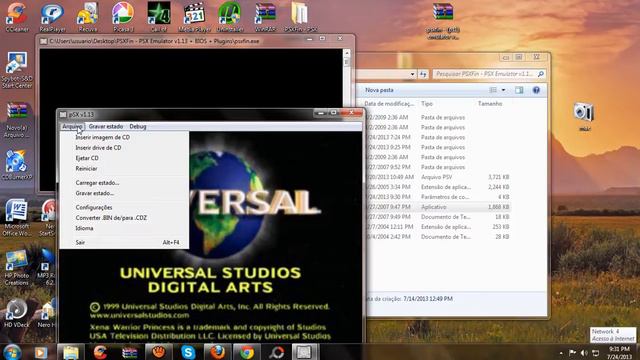The image size is (640, 360).
Task: Refresh the Explorer folder view
Action: point(423,74)
